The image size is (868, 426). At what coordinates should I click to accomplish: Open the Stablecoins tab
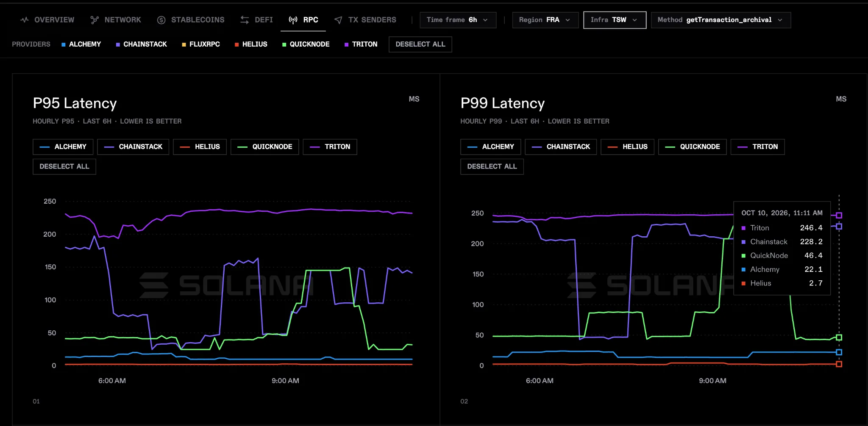(x=191, y=20)
